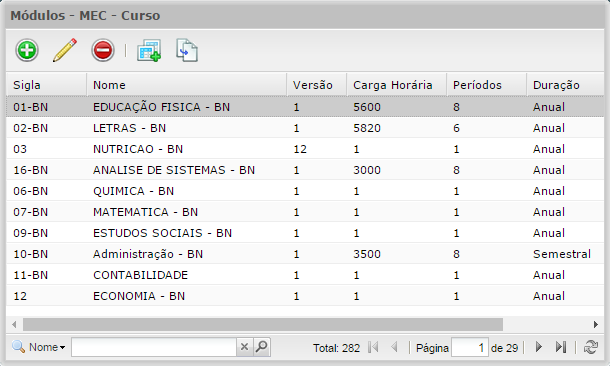Clear the search field with X

(244, 347)
